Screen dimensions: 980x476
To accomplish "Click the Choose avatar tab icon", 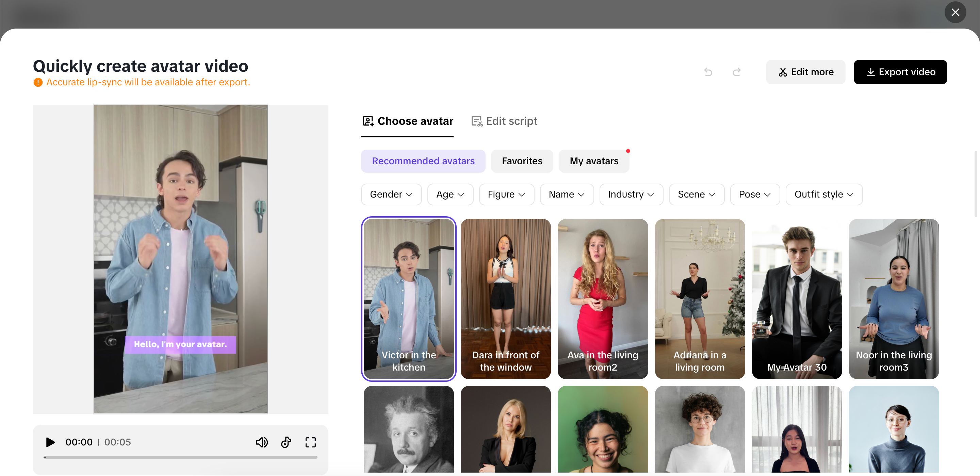I will click(367, 121).
